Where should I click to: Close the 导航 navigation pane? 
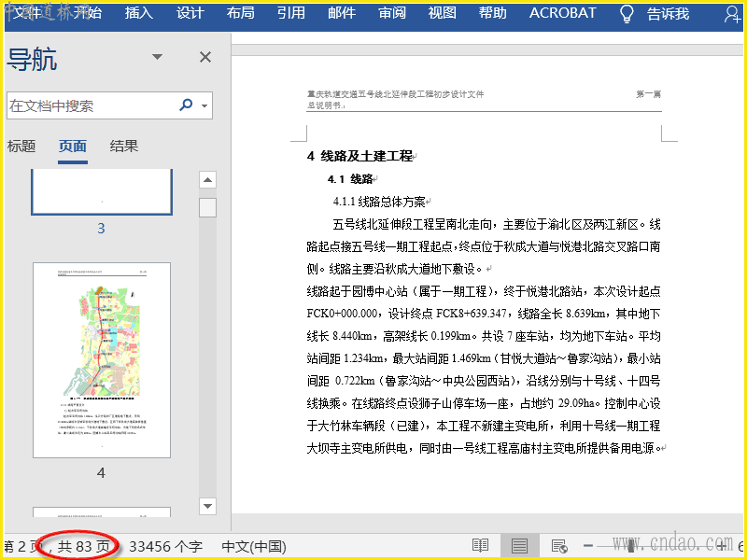point(205,58)
